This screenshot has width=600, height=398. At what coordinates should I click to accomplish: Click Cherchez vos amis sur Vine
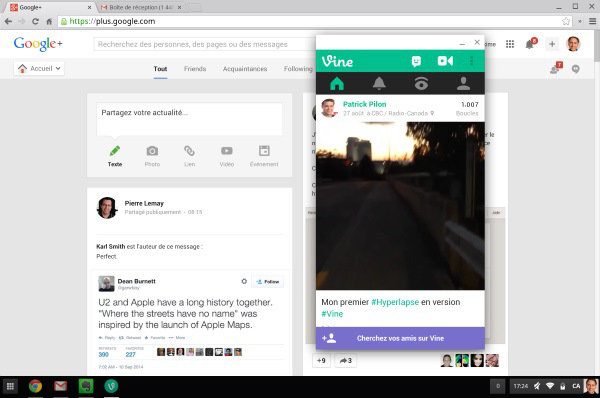coord(400,338)
